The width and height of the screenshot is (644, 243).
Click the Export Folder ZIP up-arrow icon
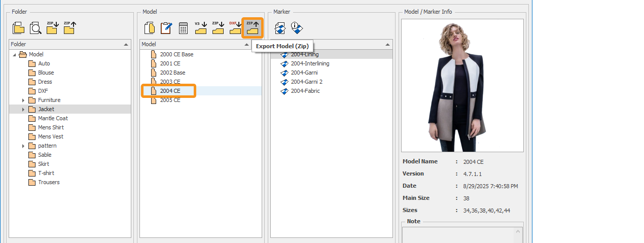coord(69,28)
